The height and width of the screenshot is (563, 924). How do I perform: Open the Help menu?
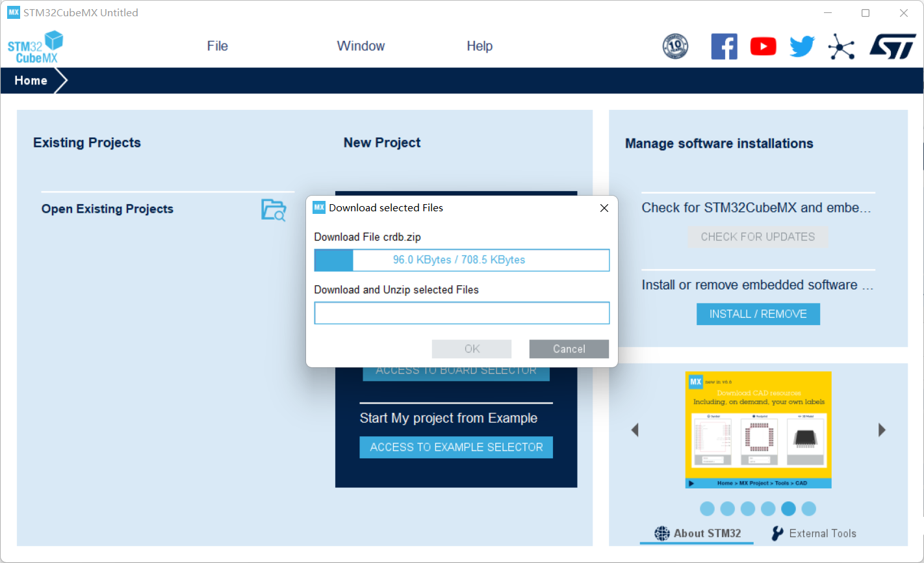tap(480, 46)
